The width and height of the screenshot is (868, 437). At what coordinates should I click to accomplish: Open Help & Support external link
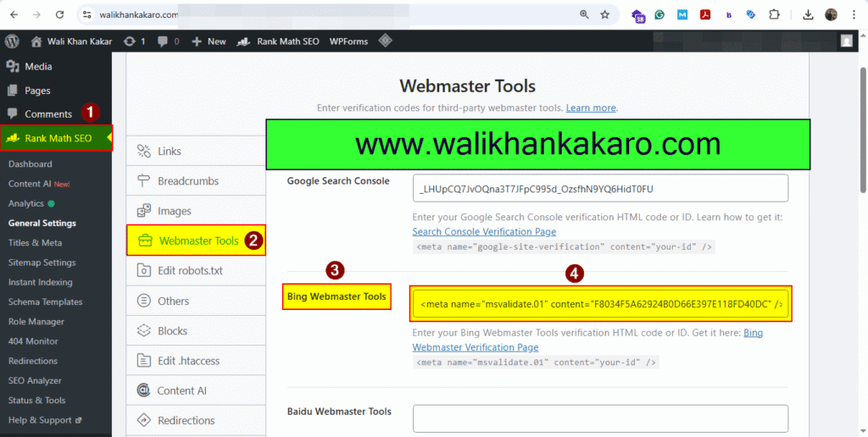(45, 420)
